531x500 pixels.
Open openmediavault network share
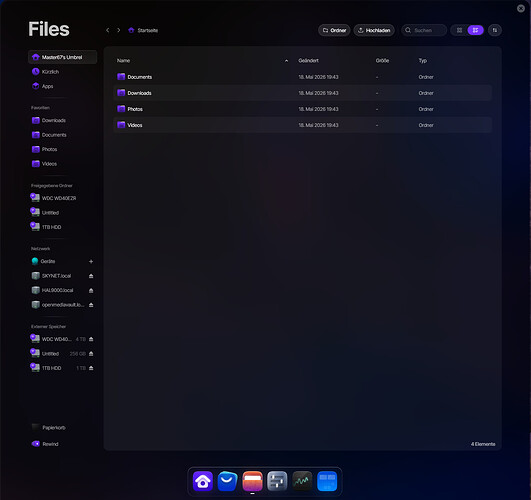point(58,305)
